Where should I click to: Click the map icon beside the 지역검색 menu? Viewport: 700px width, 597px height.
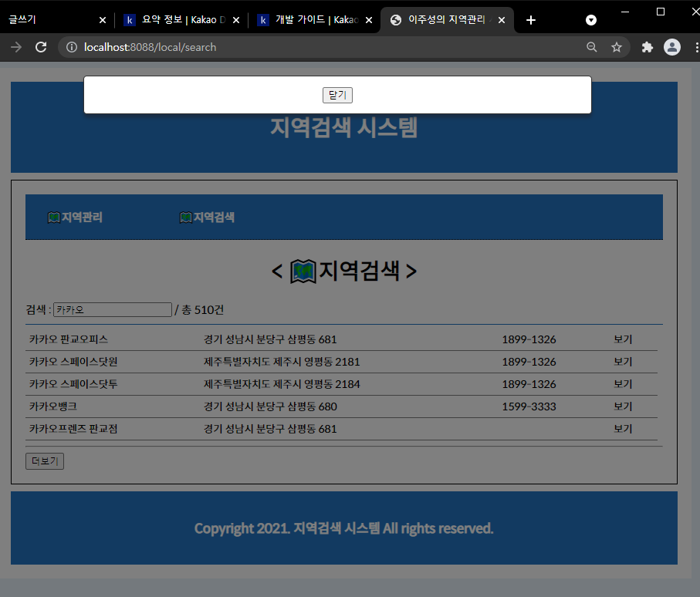(x=186, y=218)
